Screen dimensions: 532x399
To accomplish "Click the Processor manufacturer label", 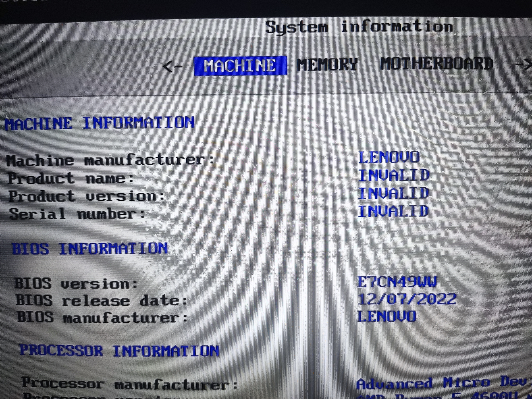I will click(130, 384).
